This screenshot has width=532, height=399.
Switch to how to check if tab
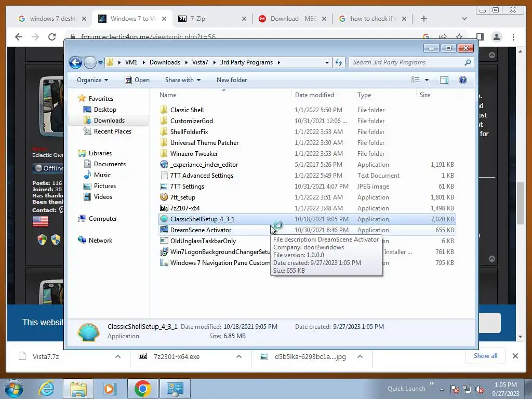[x=372, y=19]
